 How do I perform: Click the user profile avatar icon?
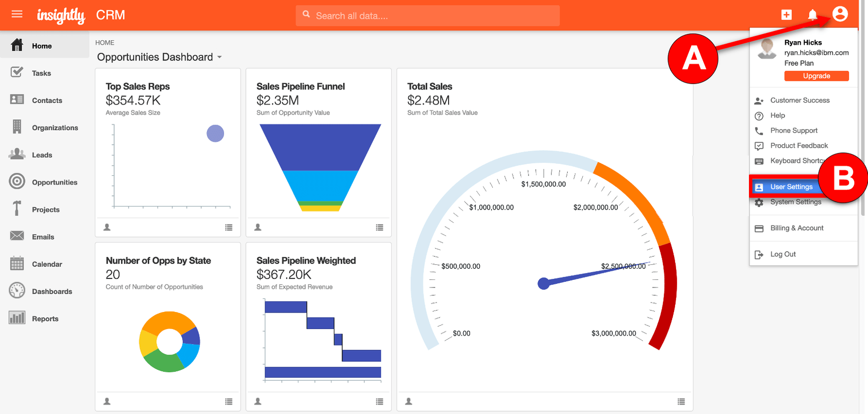[840, 14]
